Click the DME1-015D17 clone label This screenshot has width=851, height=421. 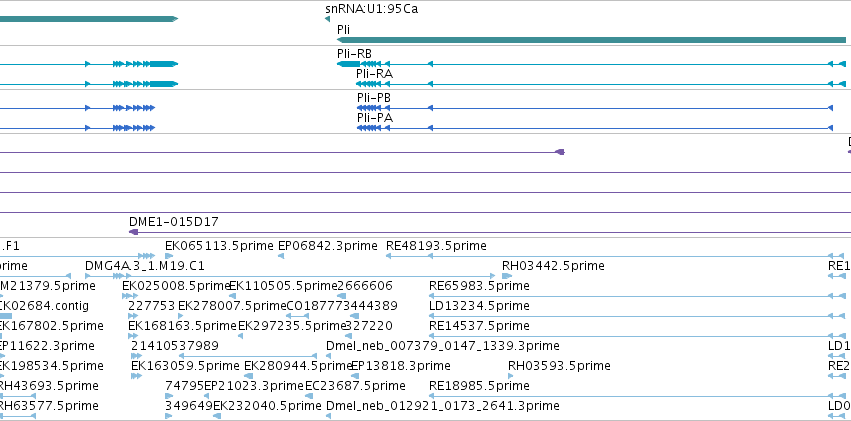[174, 221]
